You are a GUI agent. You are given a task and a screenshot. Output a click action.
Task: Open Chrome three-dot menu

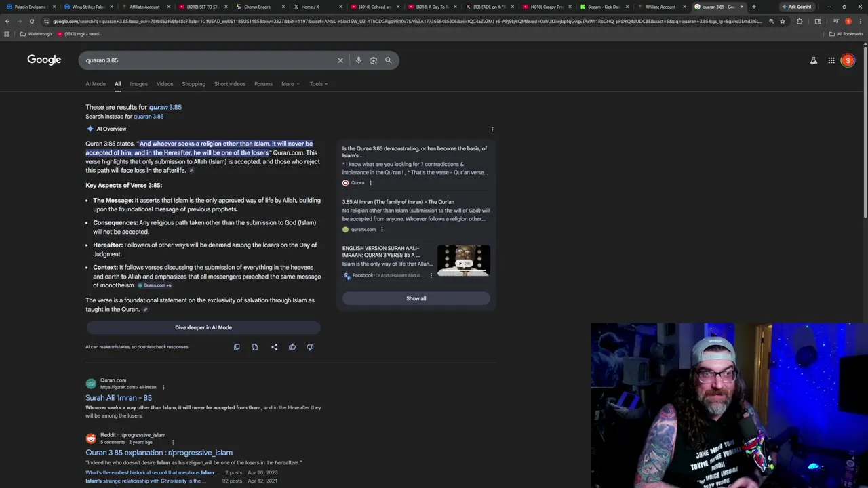(859, 21)
